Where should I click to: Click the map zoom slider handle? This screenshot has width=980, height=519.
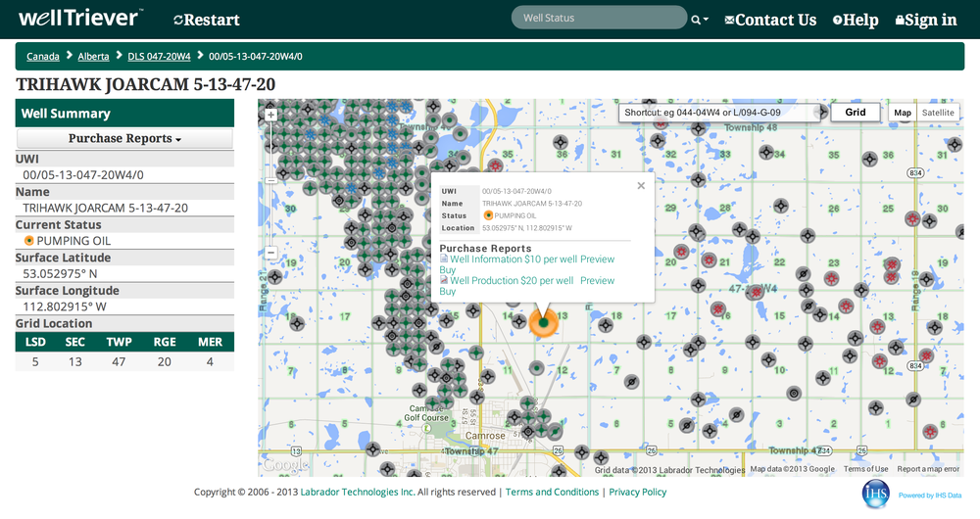click(x=270, y=181)
